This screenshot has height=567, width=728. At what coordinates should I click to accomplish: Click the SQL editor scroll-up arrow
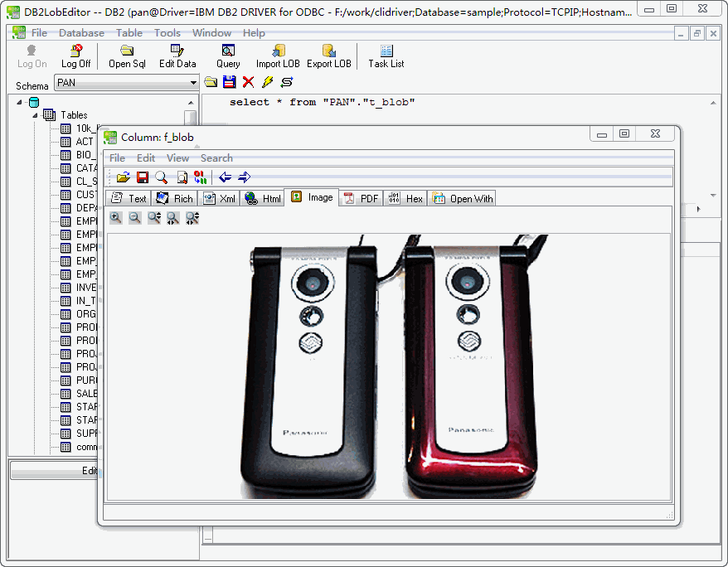click(x=713, y=103)
